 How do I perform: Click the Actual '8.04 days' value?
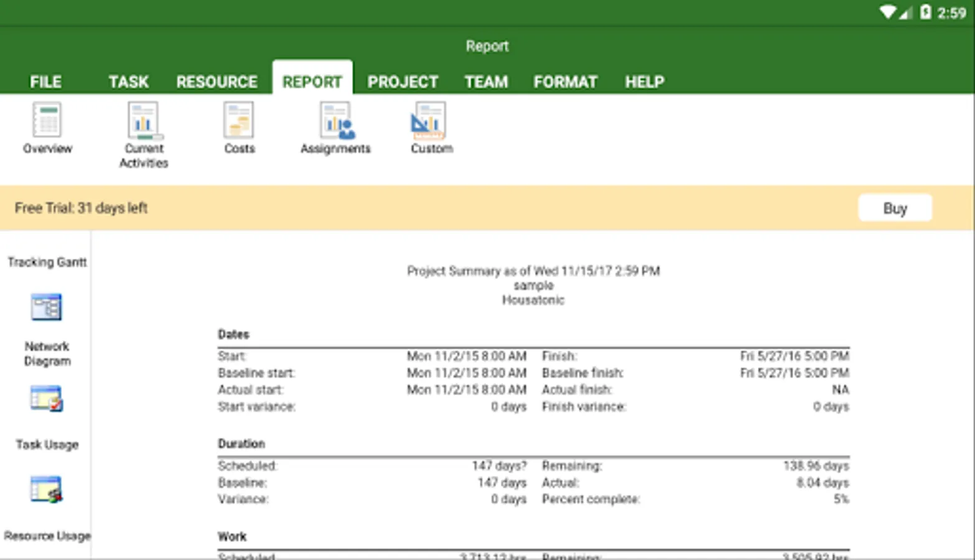point(823,482)
